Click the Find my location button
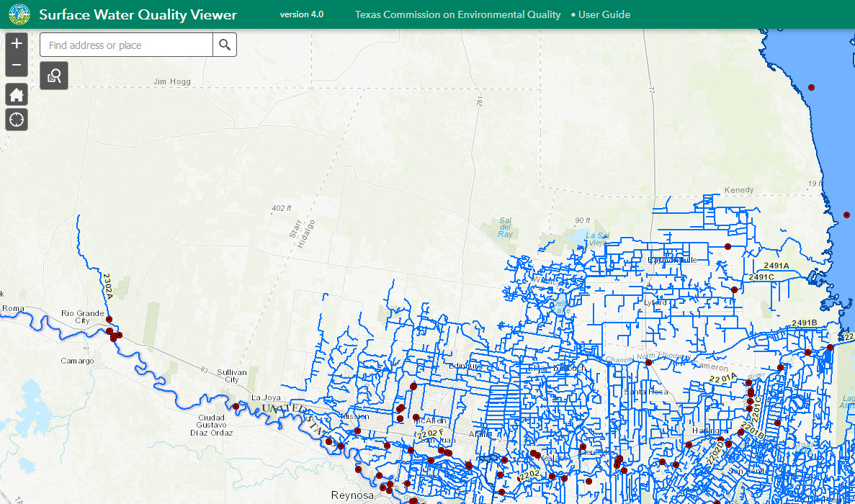This screenshot has width=855, height=504. (17, 120)
